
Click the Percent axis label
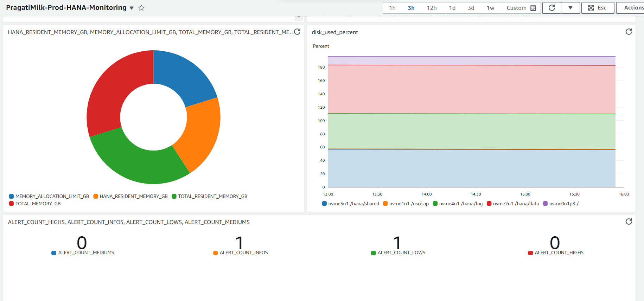(x=321, y=46)
